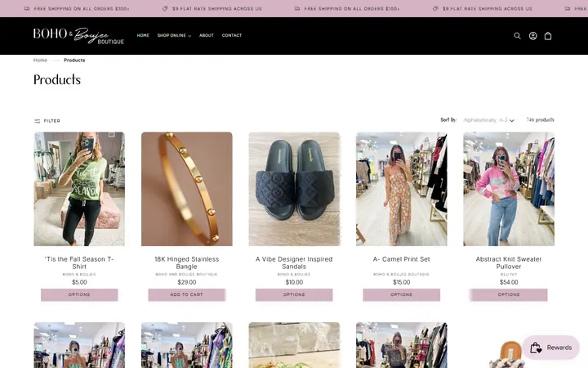Viewport: 588px width, 368px height.
Task: Open the account login icon
Action: click(532, 36)
